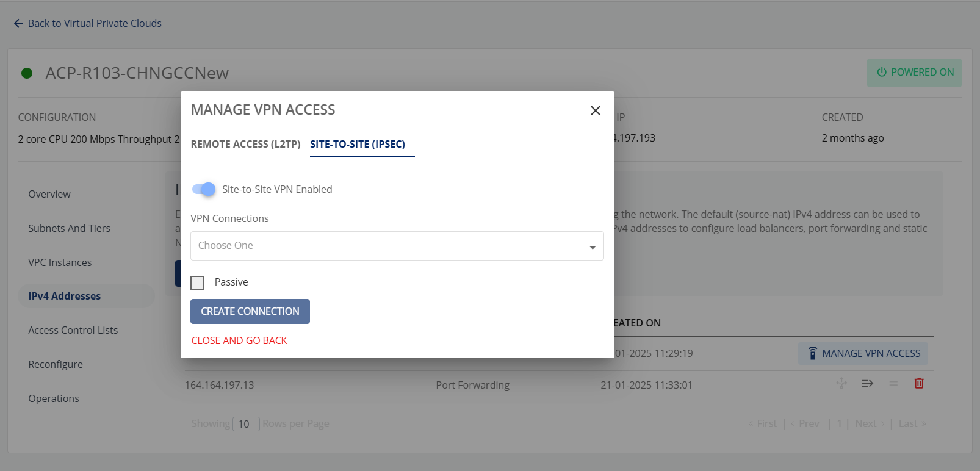
Task: Click the back arrow to Virtual Private Clouds
Action: (18, 23)
